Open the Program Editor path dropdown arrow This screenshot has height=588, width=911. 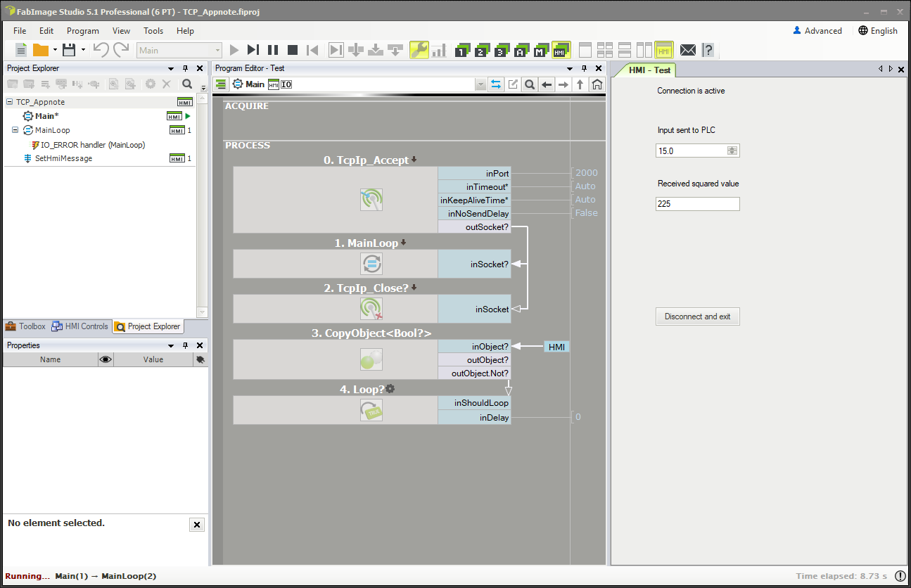point(480,84)
